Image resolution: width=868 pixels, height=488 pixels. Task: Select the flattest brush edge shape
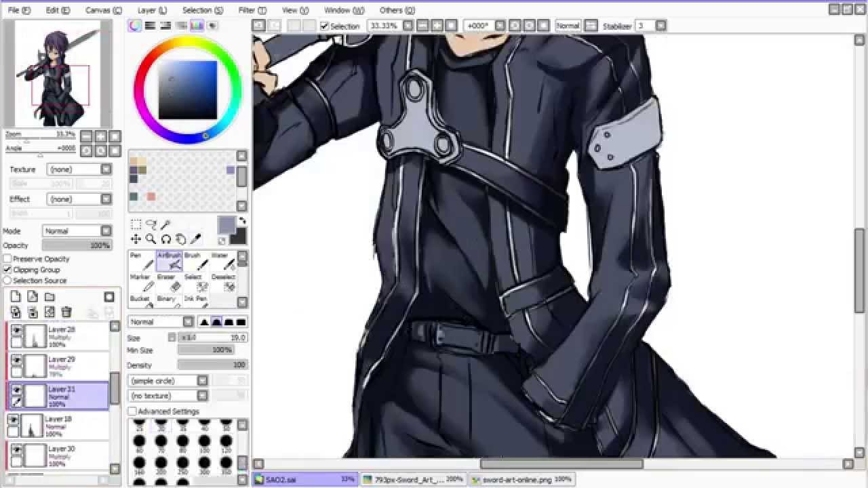pyautogui.click(x=241, y=322)
